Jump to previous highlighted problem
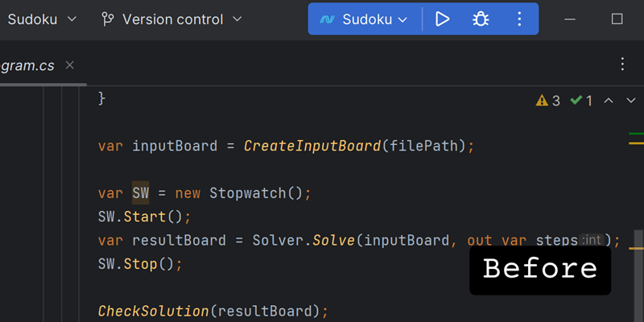 click(609, 101)
